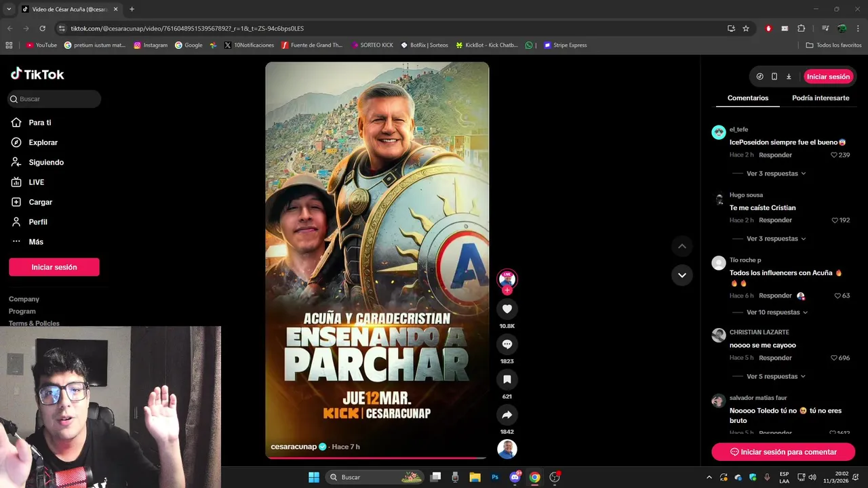Click the install app icon in address bar
This screenshot has height=488, width=868.
(731, 28)
